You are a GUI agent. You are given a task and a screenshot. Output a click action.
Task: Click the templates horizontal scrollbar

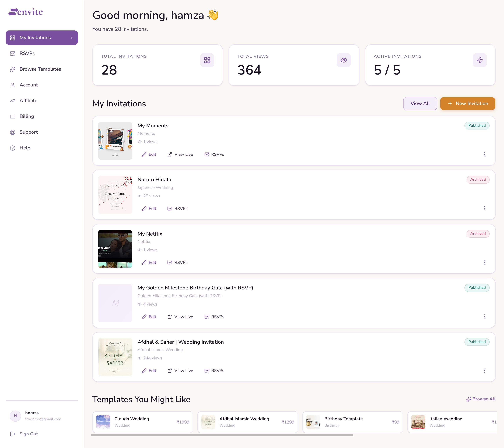(222, 435)
